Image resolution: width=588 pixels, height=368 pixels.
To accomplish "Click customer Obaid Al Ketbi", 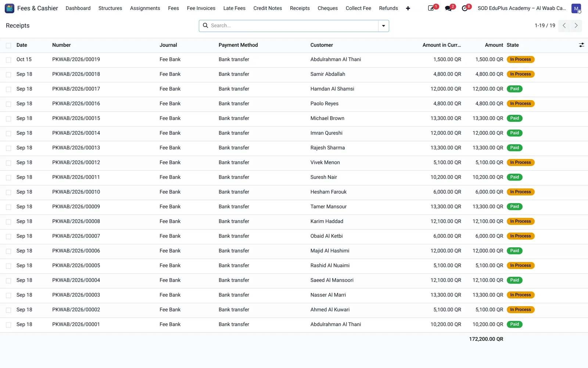I will [326, 236].
